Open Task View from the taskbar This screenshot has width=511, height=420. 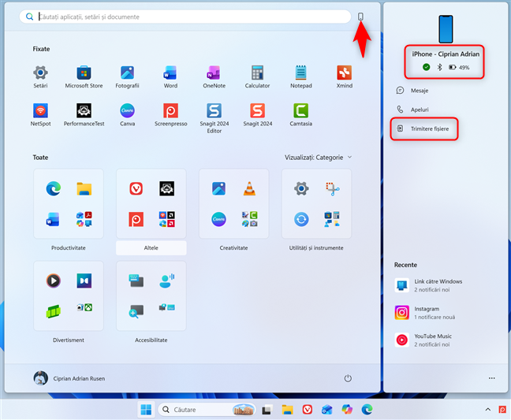pyautogui.click(x=267, y=410)
